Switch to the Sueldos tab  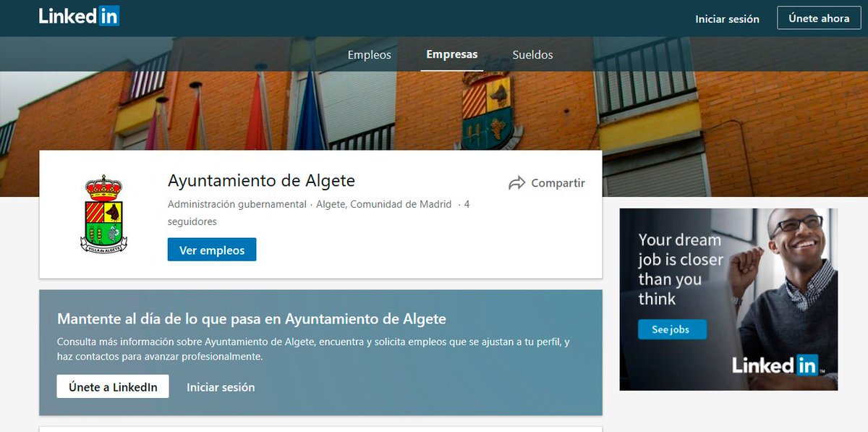coord(532,55)
